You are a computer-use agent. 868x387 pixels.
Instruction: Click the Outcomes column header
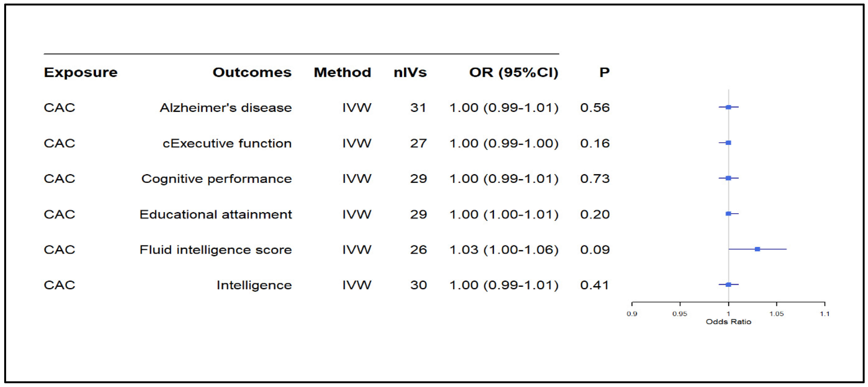click(252, 72)
